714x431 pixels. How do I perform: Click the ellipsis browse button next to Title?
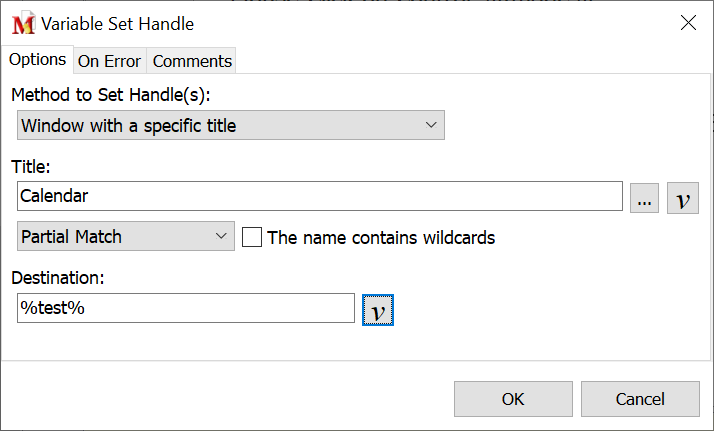(644, 197)
